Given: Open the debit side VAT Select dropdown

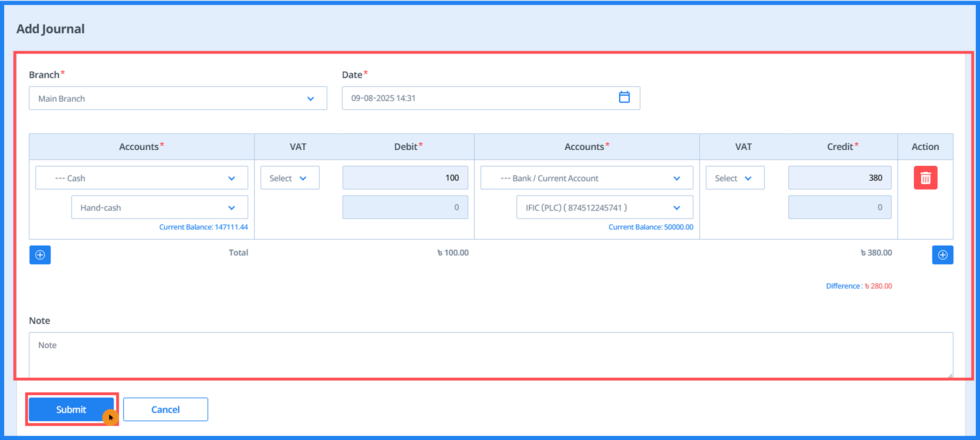Looking at the screenshot, I should 290,178.
